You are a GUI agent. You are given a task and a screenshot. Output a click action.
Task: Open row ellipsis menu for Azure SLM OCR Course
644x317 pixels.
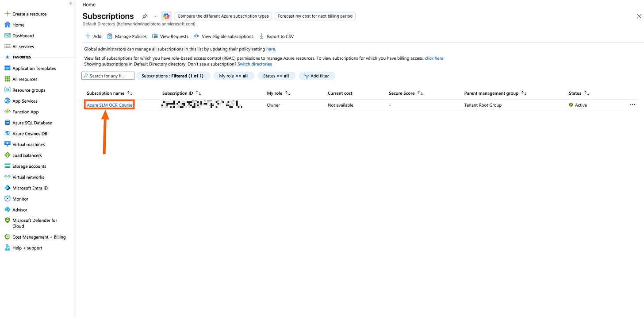pyautogui.click(x=632, y=104)
